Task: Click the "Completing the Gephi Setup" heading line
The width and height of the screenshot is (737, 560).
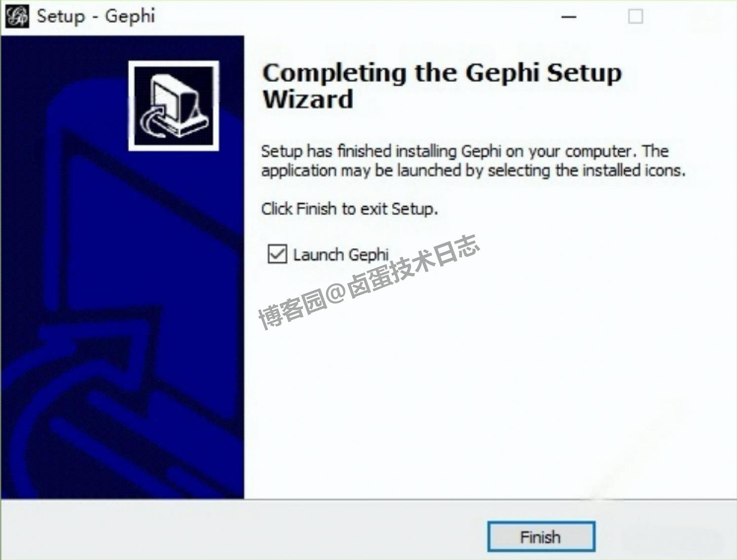Action: pyautogui.click(x=442, y=73)
